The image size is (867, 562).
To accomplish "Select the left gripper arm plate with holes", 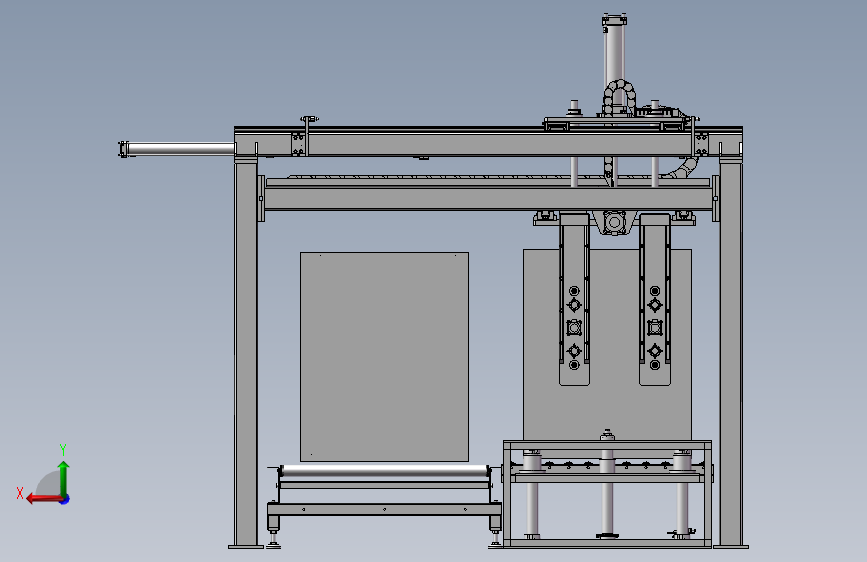I will [574, 299].
